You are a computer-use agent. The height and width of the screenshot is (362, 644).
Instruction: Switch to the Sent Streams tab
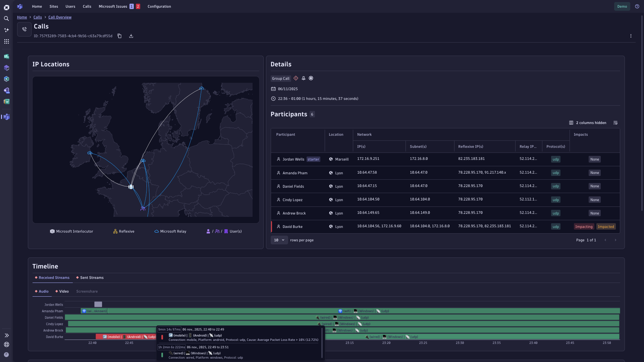(x=90, y=278)
